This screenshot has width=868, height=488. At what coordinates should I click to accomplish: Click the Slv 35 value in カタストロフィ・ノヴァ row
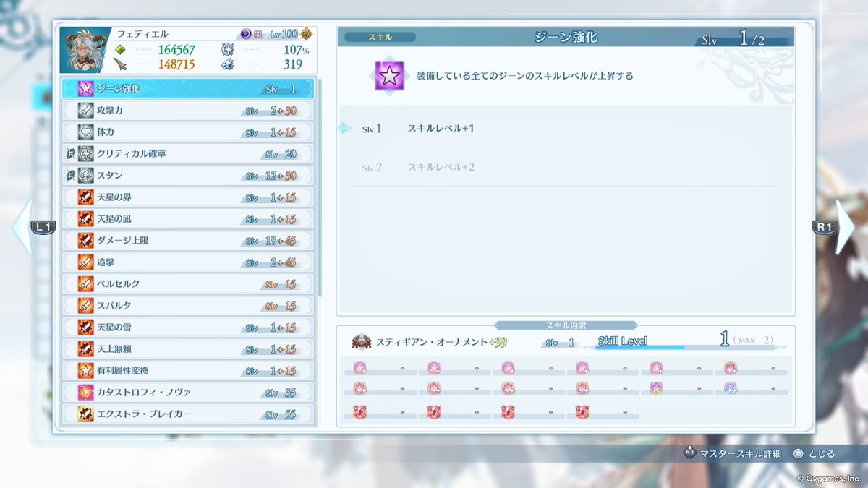pos(281,392)
